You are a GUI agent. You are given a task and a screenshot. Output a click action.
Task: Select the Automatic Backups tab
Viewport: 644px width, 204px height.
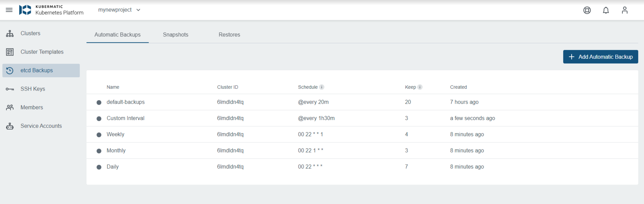(x=117, y=35)
